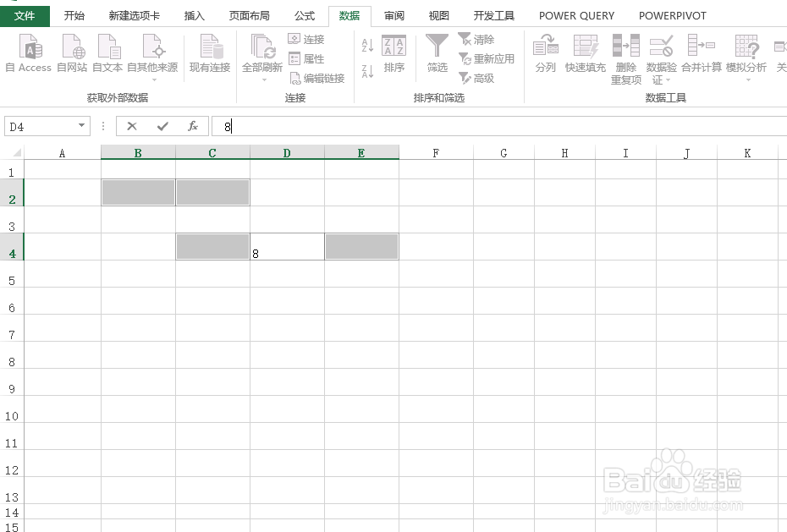Confirm entry with the checkmark button
Viewport: 787px width, 532px height.
tap(162, 125)
